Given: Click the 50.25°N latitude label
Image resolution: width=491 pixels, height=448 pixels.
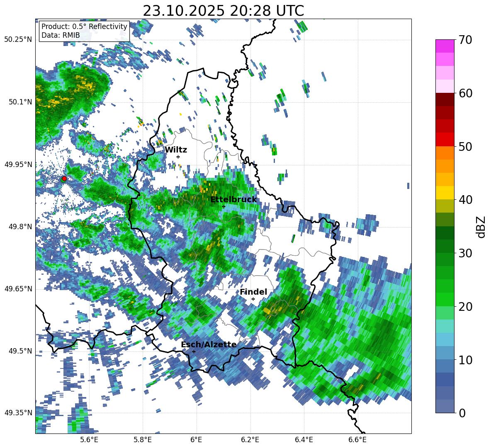Looking at the screenshot, I should pyautogui.click(x=18, y=40).
